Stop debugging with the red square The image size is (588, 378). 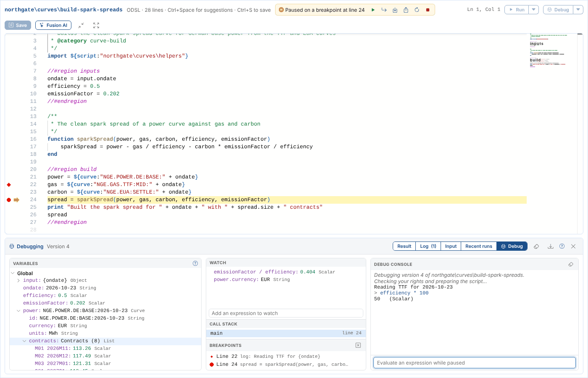click(428, 10)
